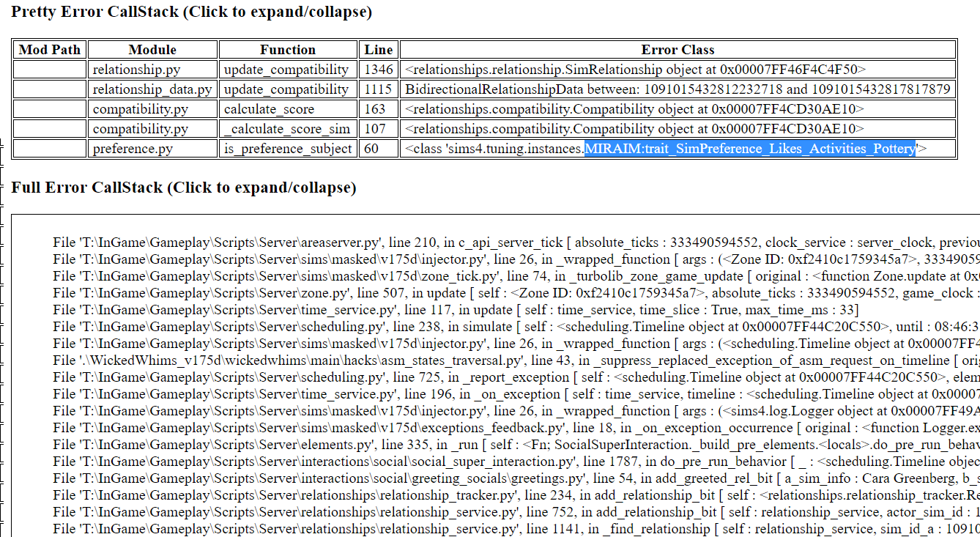Image resolution: width=980 pixels, height=537 pixels.
Task: Click highlighted MIRAIM trait_SimPreference_Likes_Activities_Pottery text
Action: (750, 149)
